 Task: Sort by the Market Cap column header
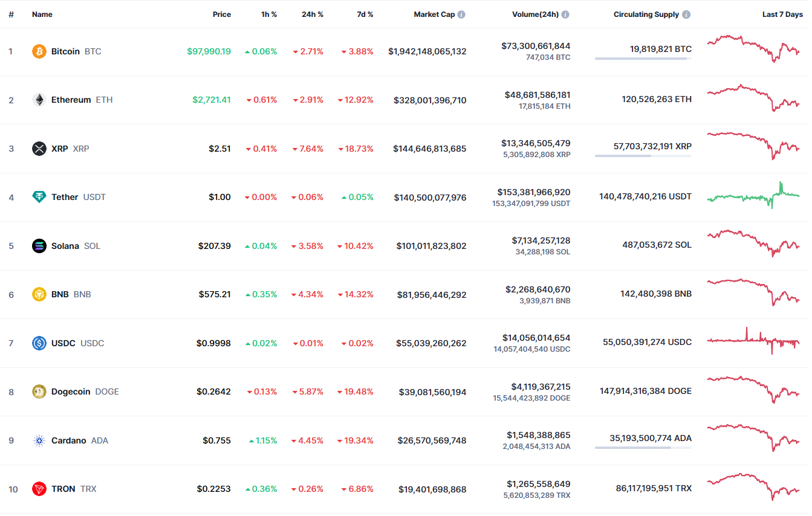(x=434, y=15)
